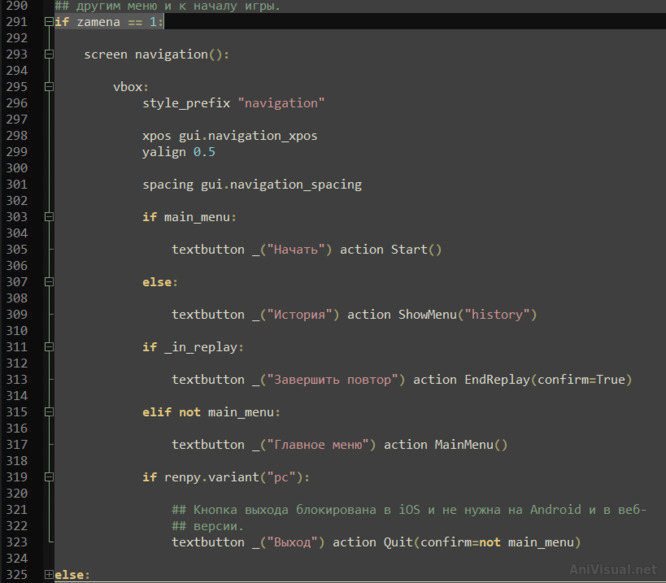Click 'gui.navigation_spacing' text
Screen dimensions: 666x583
[281, 185]
